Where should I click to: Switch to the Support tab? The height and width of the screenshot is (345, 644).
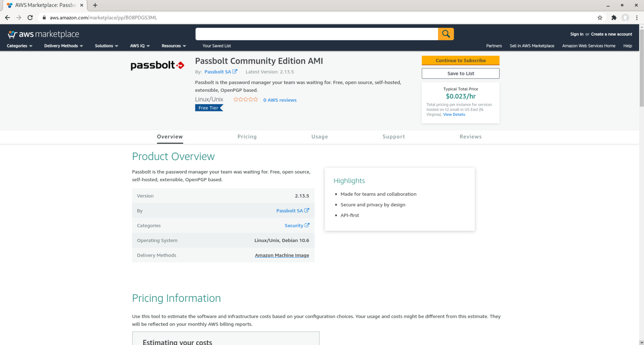click(393, 136)
